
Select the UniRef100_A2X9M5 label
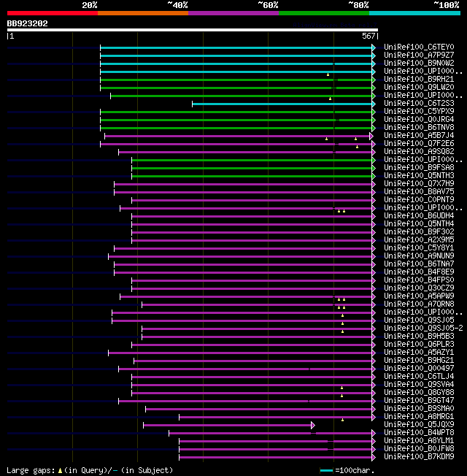pos(419,239)
